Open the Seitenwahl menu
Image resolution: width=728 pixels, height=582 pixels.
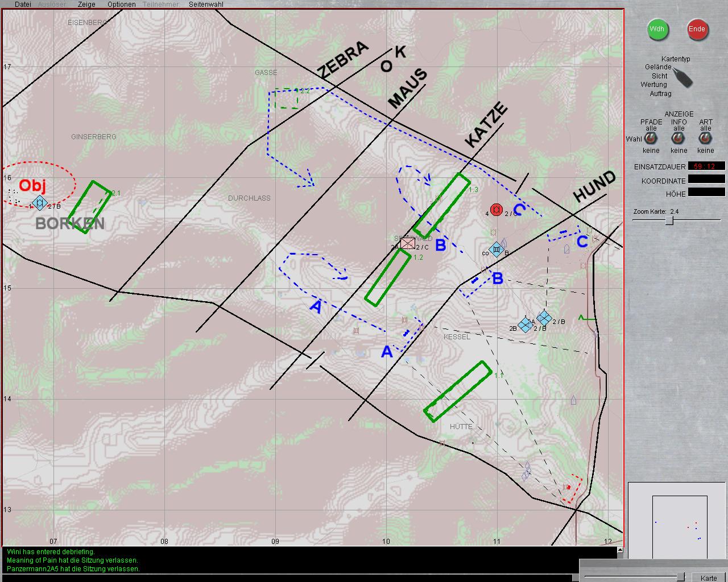point(206,5)
